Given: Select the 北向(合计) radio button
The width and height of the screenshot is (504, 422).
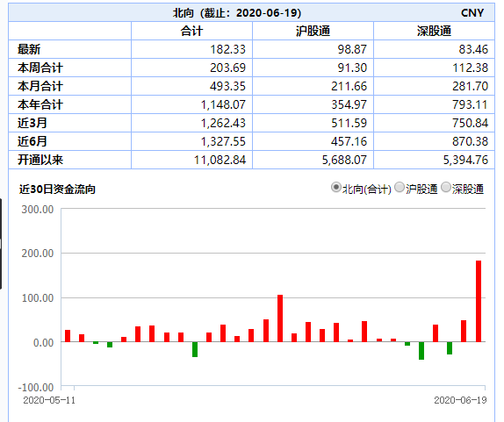Looking at the screenshot, I should click(x=336, y=187).
